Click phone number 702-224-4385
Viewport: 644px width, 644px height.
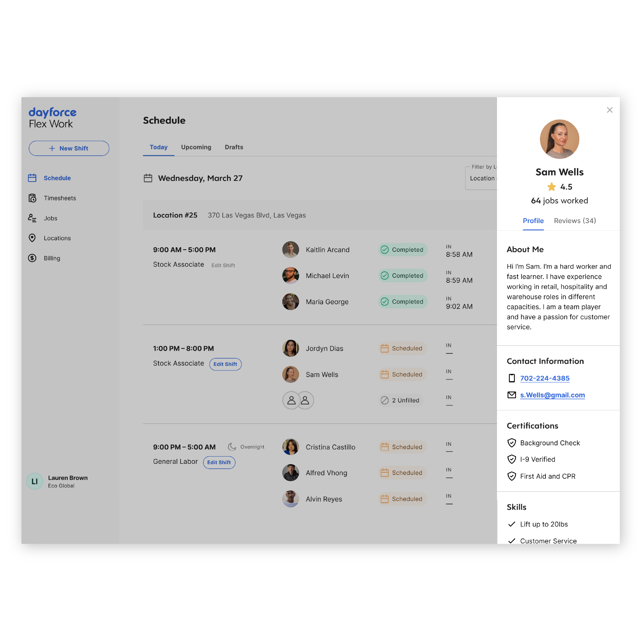pos(545,378)
